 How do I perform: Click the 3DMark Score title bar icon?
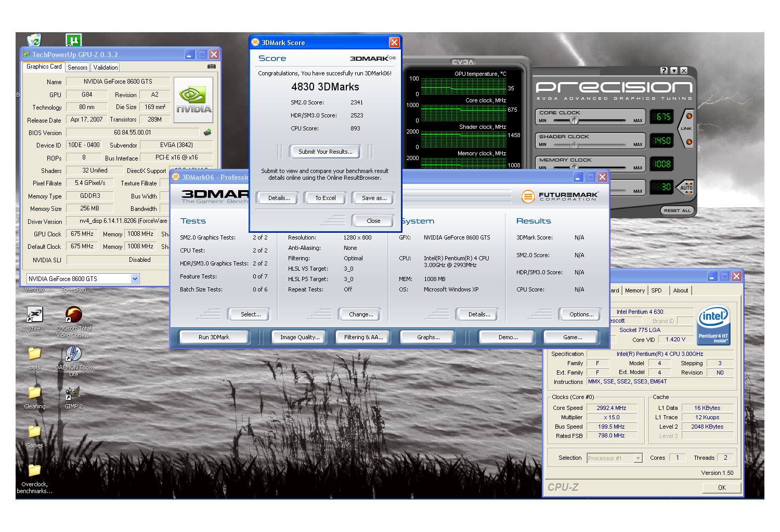coord(255,43)
